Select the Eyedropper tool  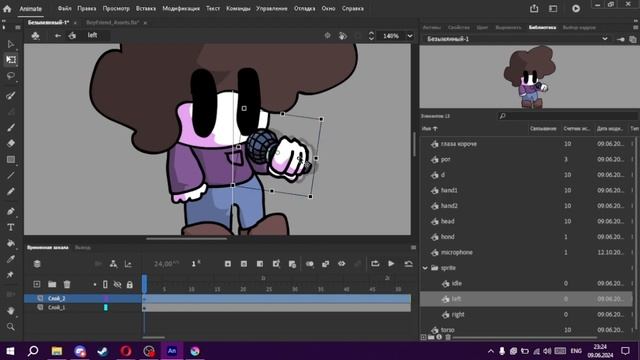(x=11, y=259)
